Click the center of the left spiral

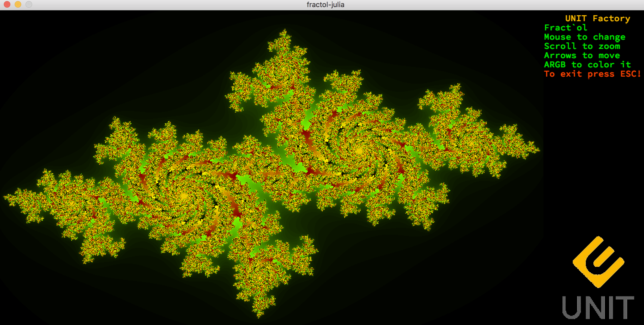184,196
